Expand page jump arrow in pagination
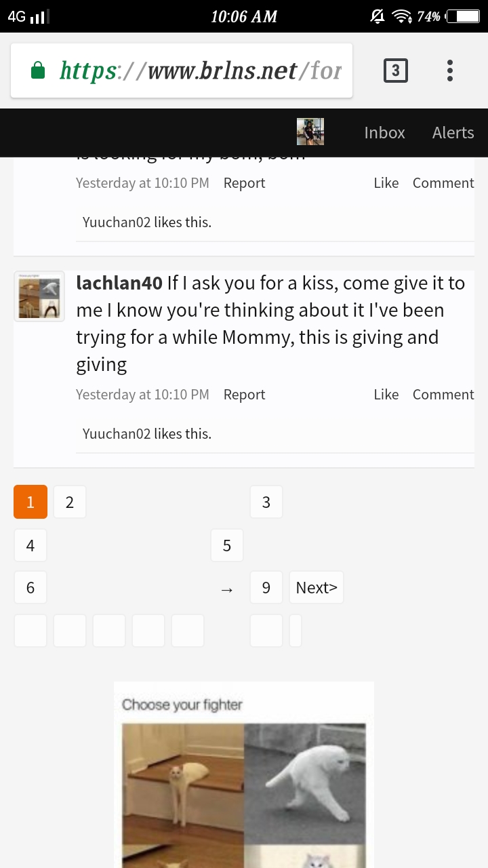This screenshot has width=488, height=868. (x=227, y=590)
